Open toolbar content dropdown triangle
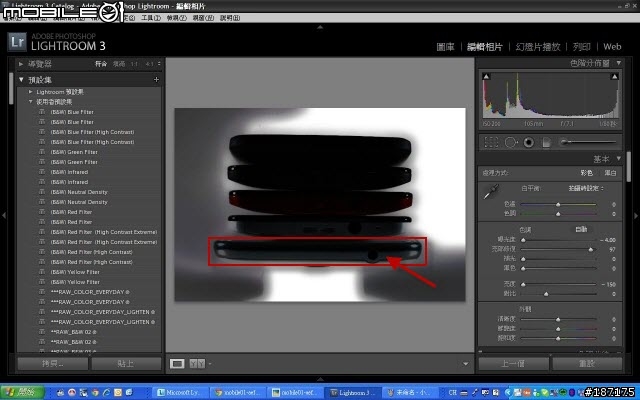Viewport: 640px width, 400px height. [465, 364]
